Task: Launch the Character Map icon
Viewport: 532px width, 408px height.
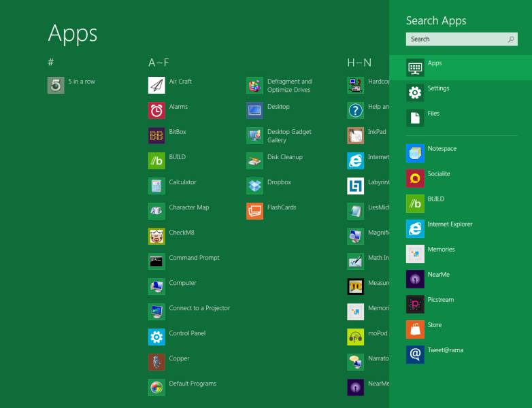Action: pyautogui.click(x=156, y=211)
